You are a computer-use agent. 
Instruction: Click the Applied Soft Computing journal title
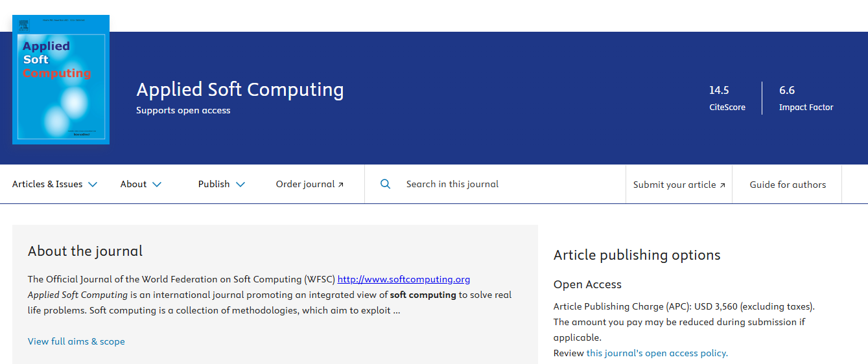[240, 89]
